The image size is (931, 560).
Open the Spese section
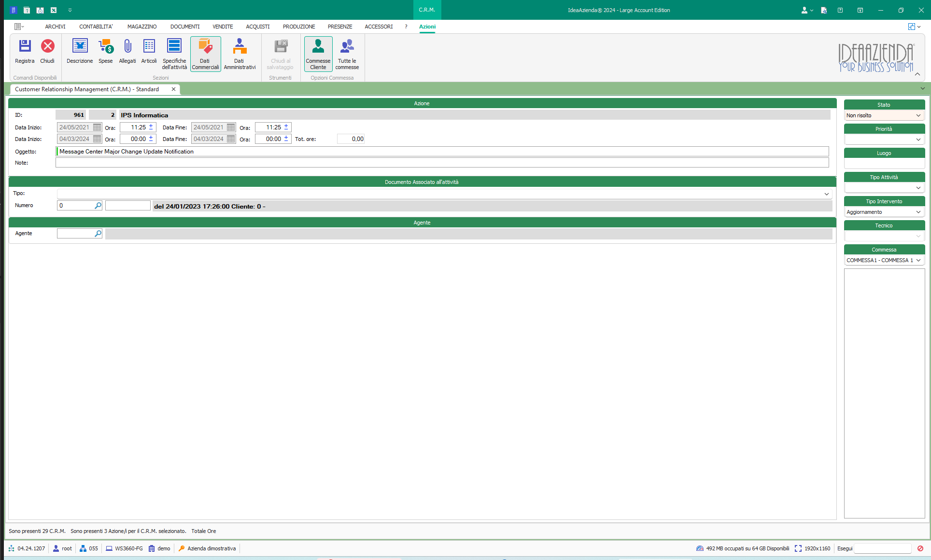pos(106,52)
